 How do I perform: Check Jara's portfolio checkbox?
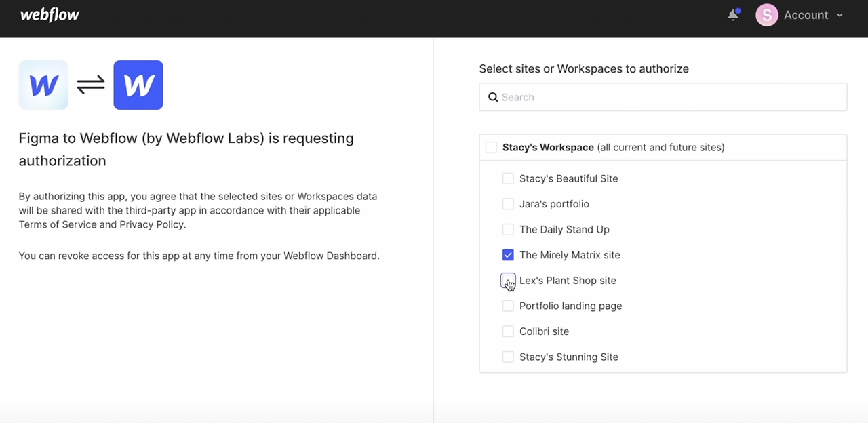[x=508, y=204]
